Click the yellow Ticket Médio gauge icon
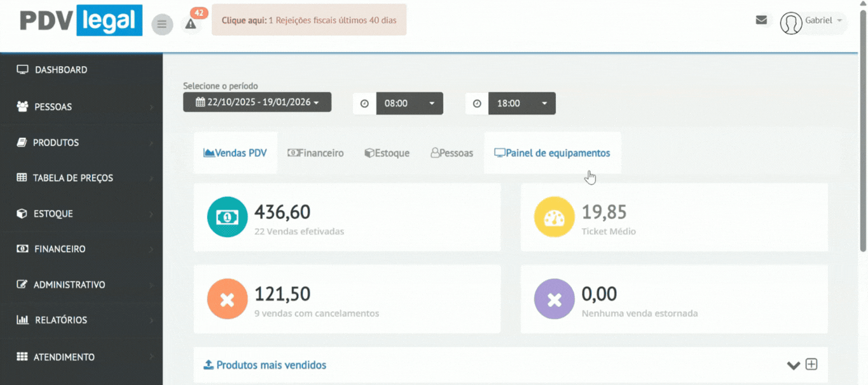The width and height of the screenshot is (868, 385). [554, 217]
